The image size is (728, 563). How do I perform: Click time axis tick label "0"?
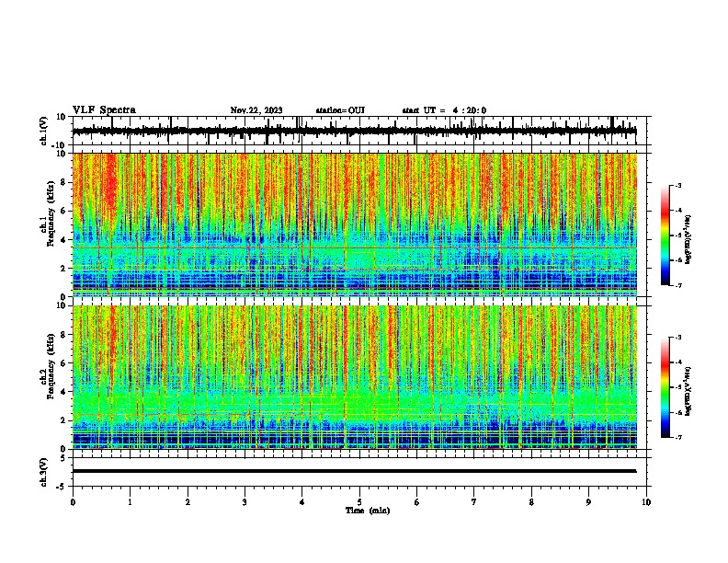pyautogui.click(x=73, y=502)
